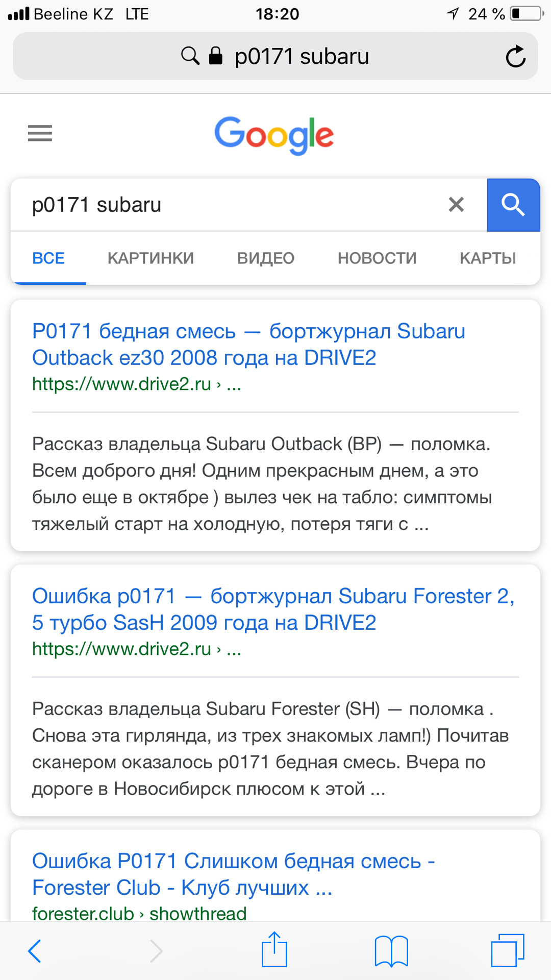551x980 pixels.
Task: Tap the Safari reload page icon
Action: click(515, 56)
